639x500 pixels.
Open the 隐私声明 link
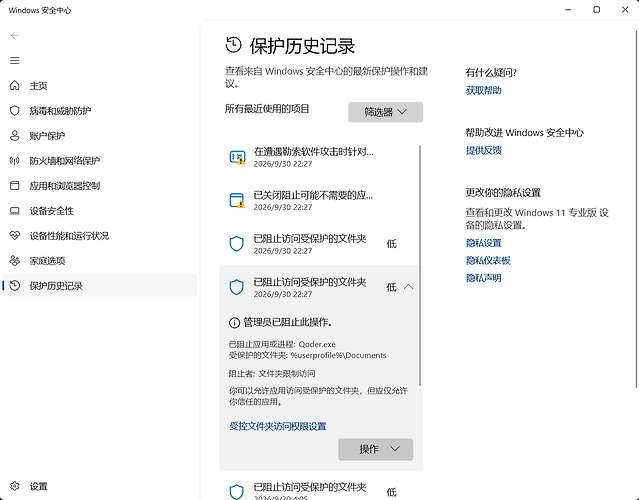(483, 278)
